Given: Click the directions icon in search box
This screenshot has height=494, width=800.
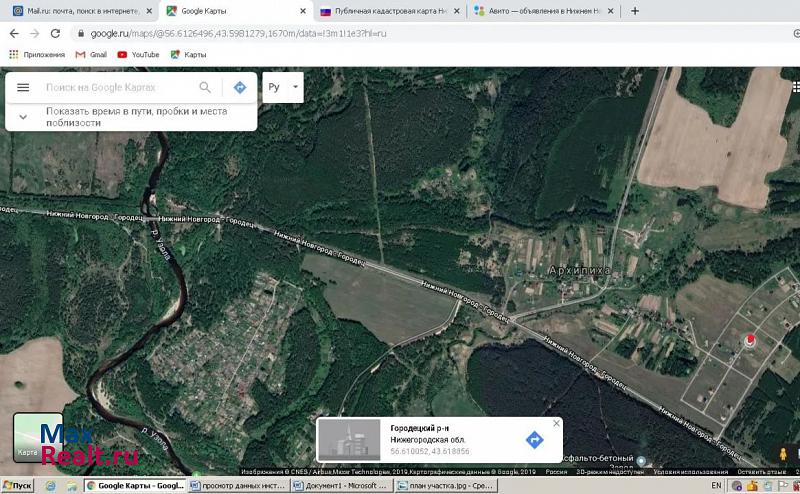Looking at the screenshot, I should [240, 88].
